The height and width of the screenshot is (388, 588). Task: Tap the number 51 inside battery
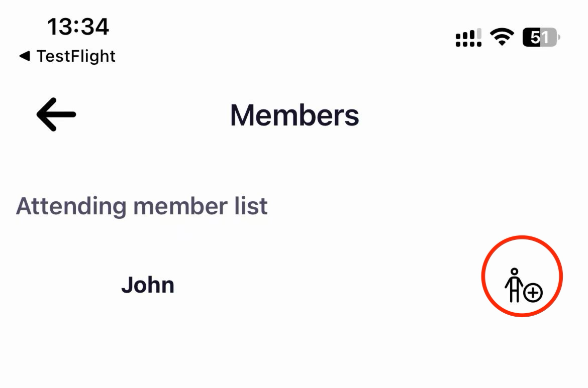[539, 38]
